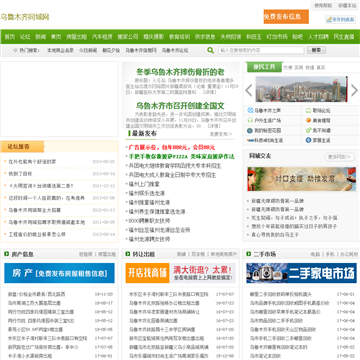Viewport: 360px width, 360px height.
Task: Click the 搜索 button next to search box
Action: tap(316, 50)
